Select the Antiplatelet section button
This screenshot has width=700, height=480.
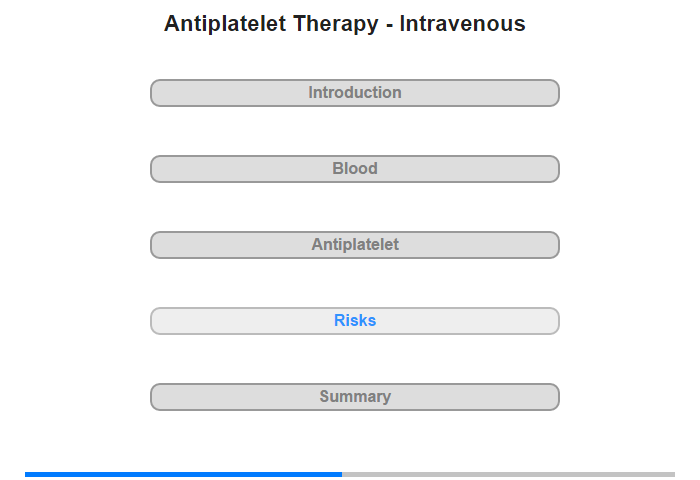coord(354,245)
